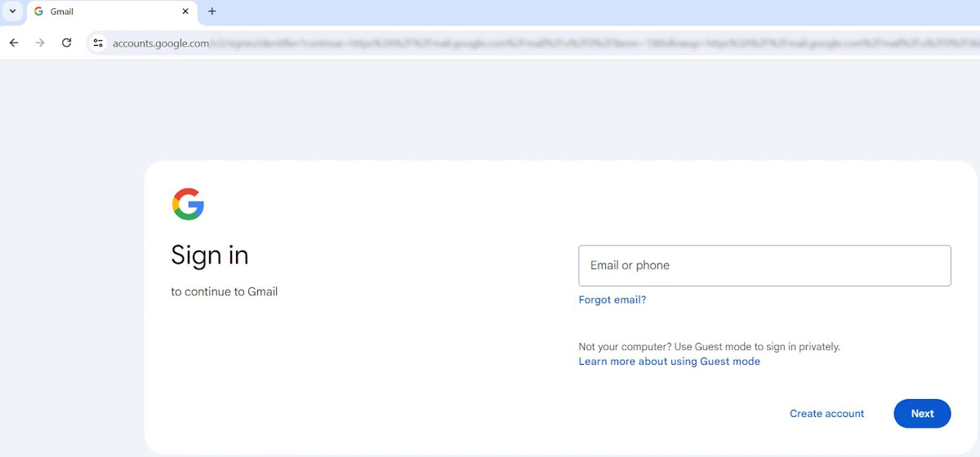Click the 'Not your computer?' guest mode text
The image size is (980, 457).
coord(709,347)
